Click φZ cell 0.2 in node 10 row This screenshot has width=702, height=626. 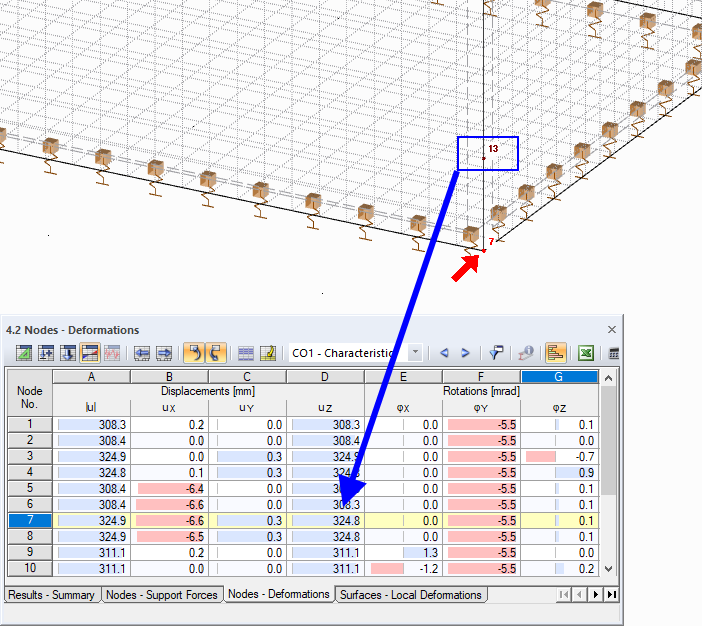click(559, 569)
